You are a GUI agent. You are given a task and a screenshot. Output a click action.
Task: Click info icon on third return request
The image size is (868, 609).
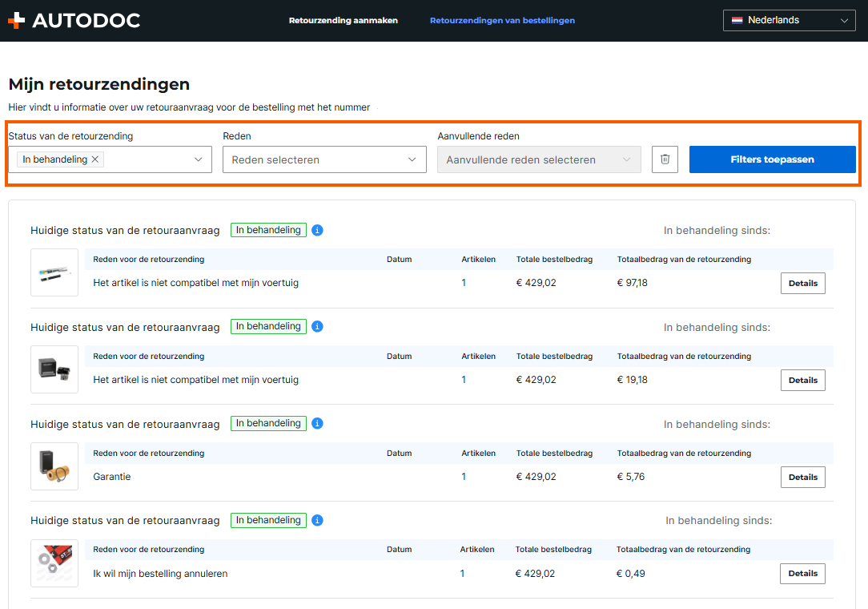pyautogui.click(x=317, y=424)
